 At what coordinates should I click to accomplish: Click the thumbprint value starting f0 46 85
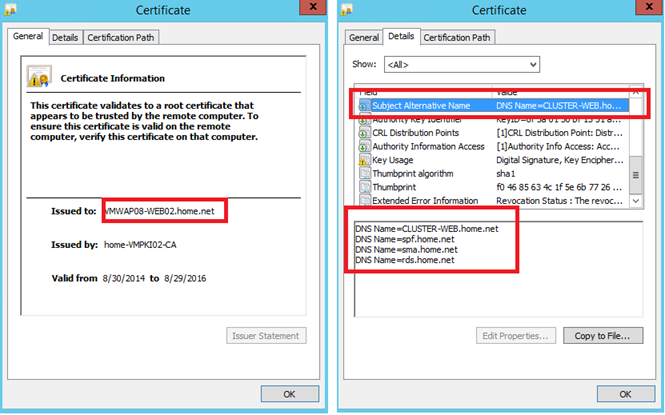click(x=559, y=187)
